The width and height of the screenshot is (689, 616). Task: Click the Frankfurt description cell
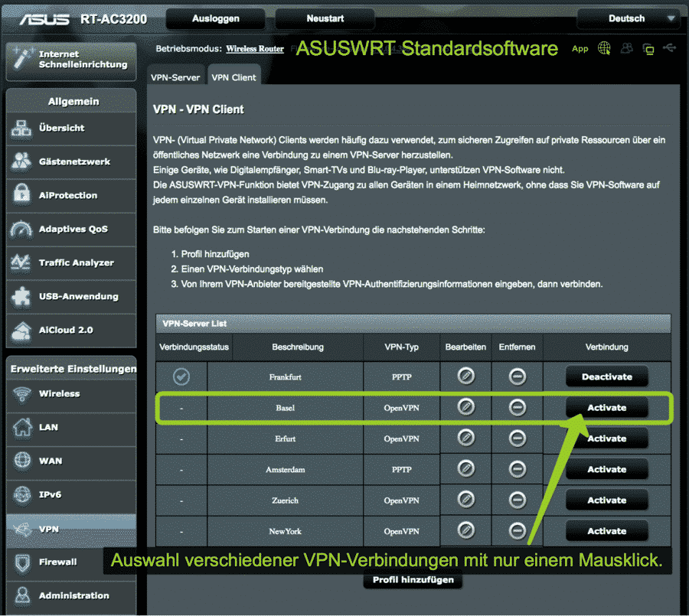coord(286,377)
